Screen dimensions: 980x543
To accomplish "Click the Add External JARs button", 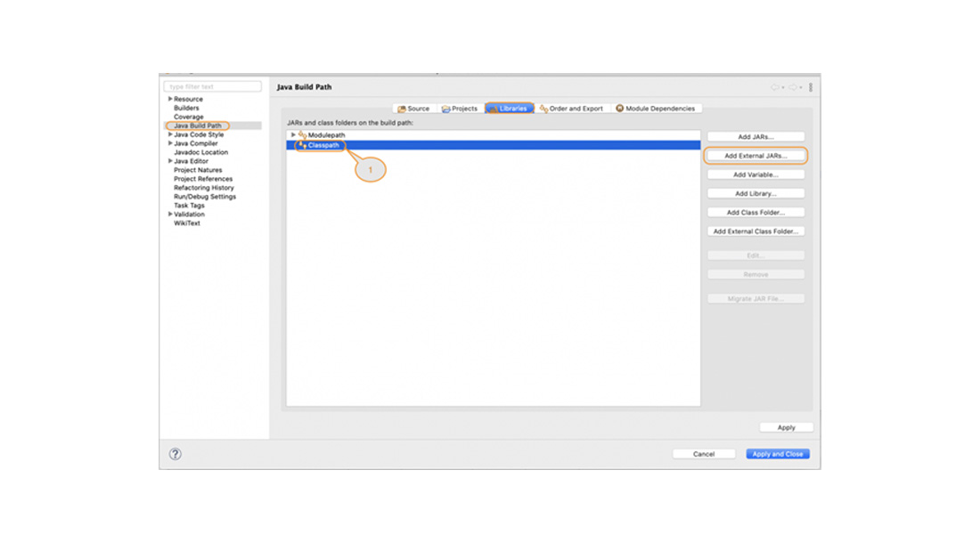I will pyautogui.click(x=755, y=155).
